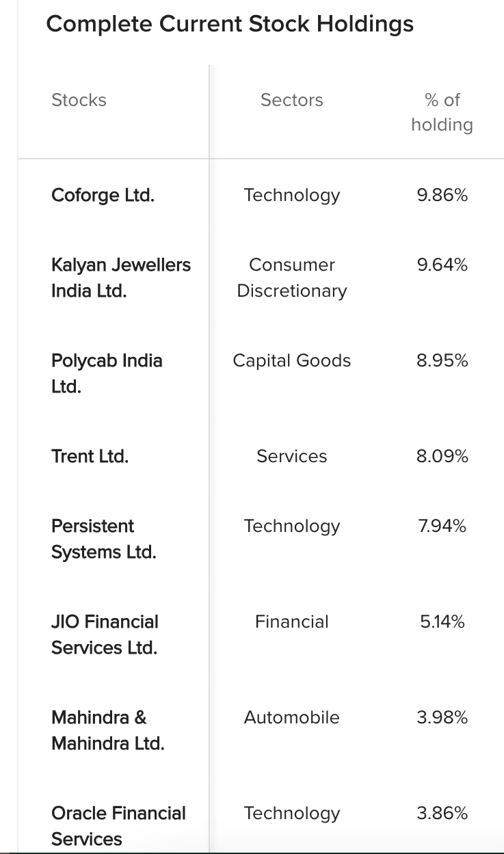This screenshot has height=854, width=504.
Task: Click the Services sector for Trent
Action: pos(292,456)
